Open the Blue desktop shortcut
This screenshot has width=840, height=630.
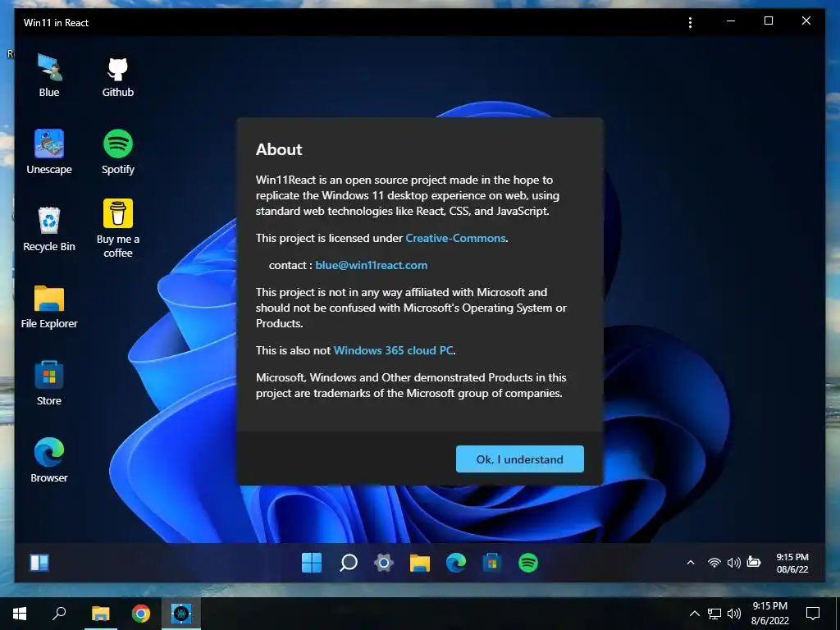coord(49,75)
